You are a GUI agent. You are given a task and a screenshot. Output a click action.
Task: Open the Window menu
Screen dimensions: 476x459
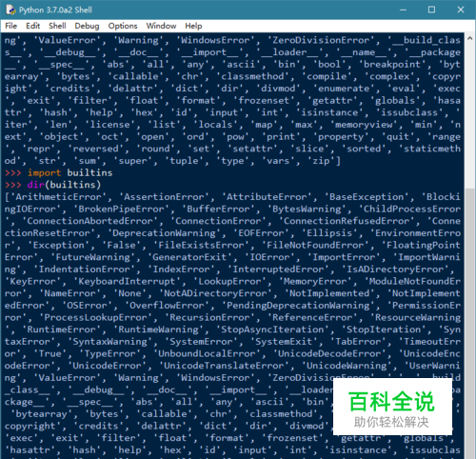pyautogui.click(x=161, y=26)
